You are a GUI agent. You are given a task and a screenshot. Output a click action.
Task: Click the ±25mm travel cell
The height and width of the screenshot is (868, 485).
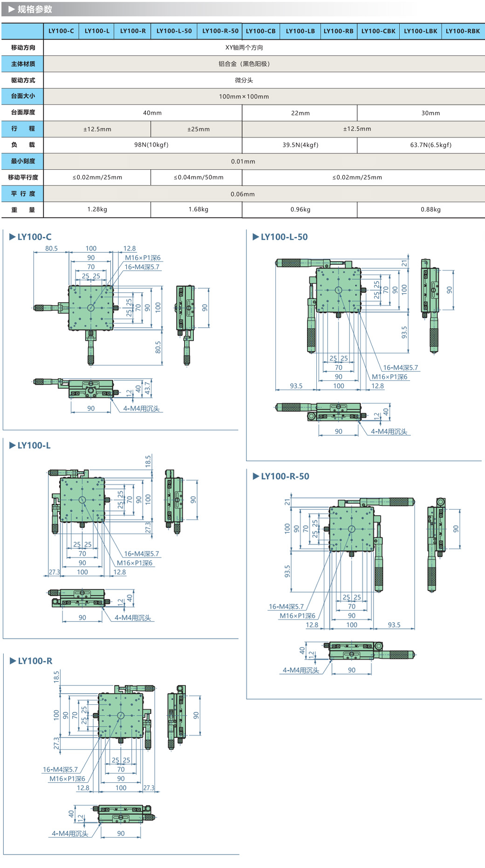[x=198, y=129]
